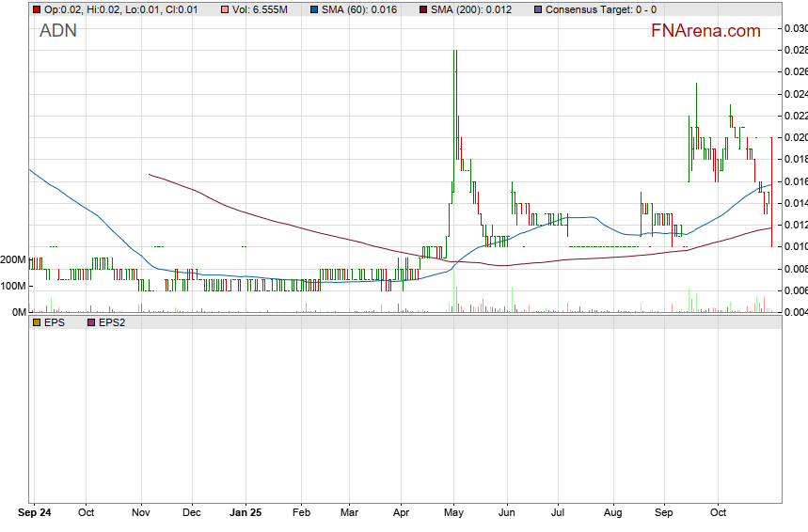This screenshot has height=532, width=808.
Task: Click the dark red SMA (200) legend swatch
Action: coord(422,9)
